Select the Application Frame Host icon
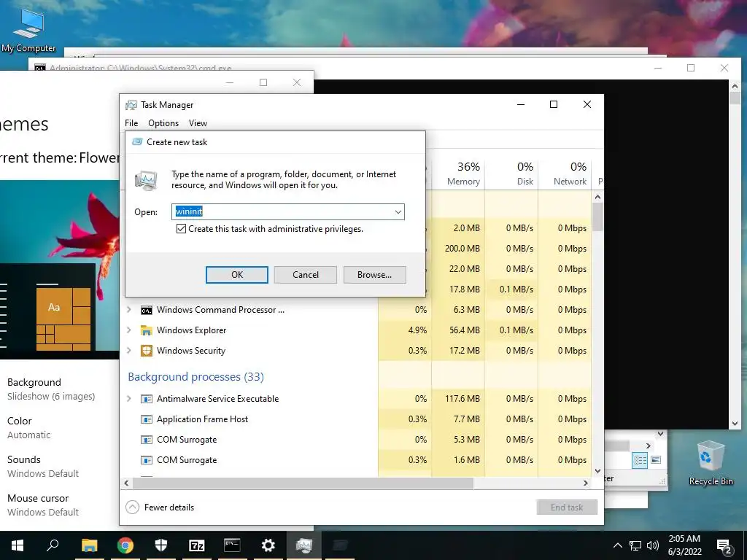747x560 pixels. 146,419
